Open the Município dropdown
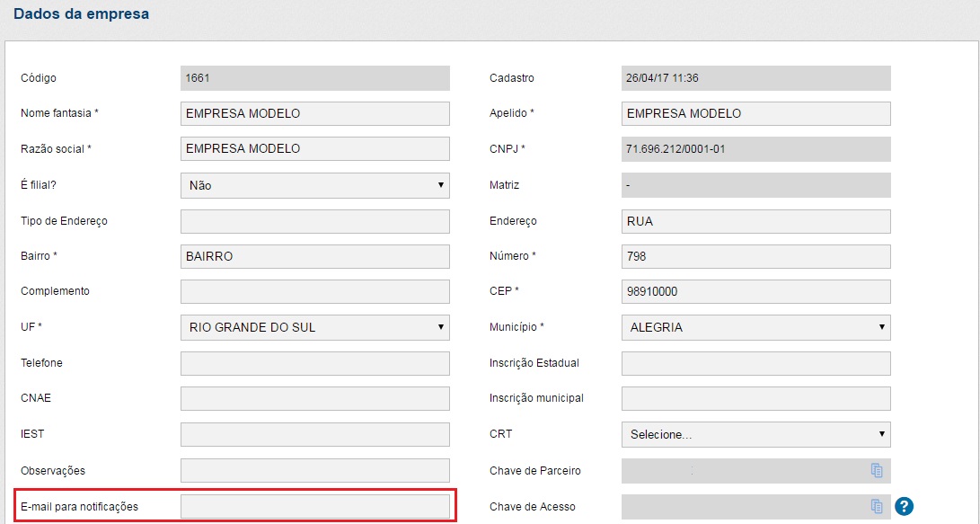This screenshot has width=980, height=524. point(755,327)
